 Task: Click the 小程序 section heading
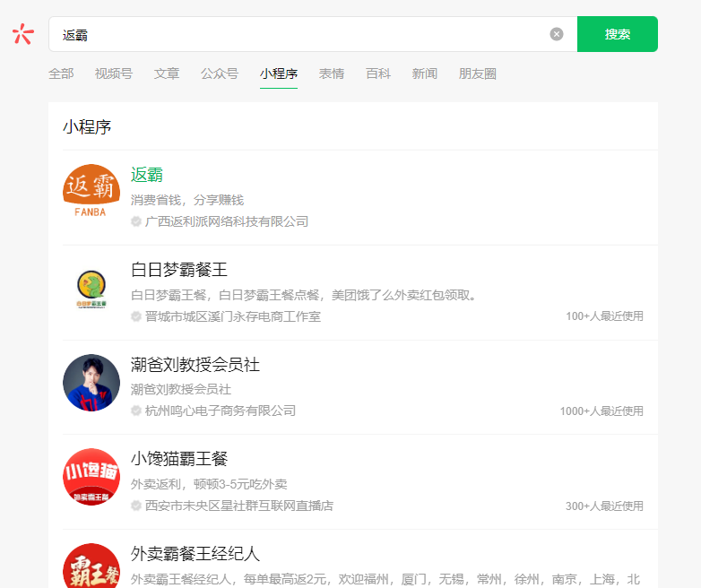[87, 126]
